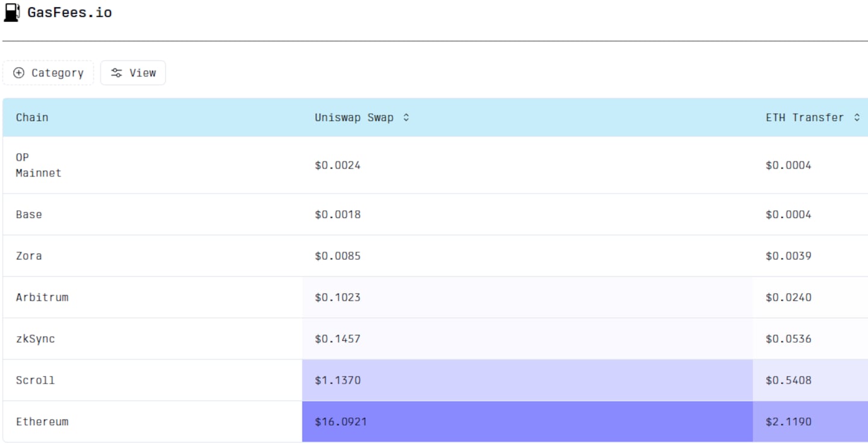The image size is (868, 445).
Task: Select the OP Mainnet chain row
Action: point(435,165)
